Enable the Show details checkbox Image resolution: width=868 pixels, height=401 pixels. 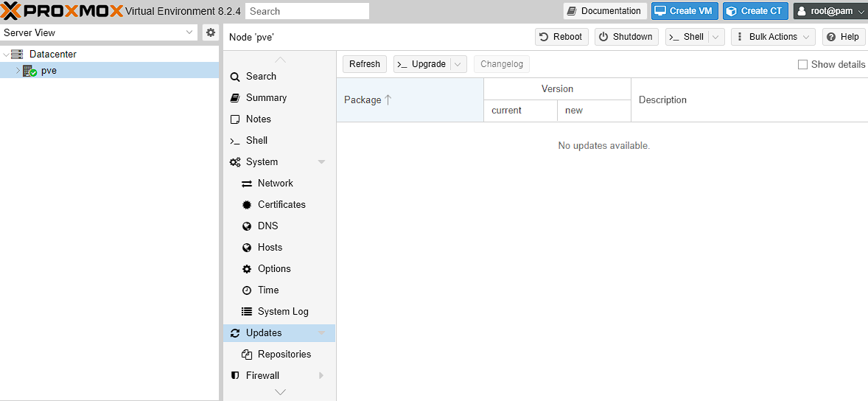point(802,64)
